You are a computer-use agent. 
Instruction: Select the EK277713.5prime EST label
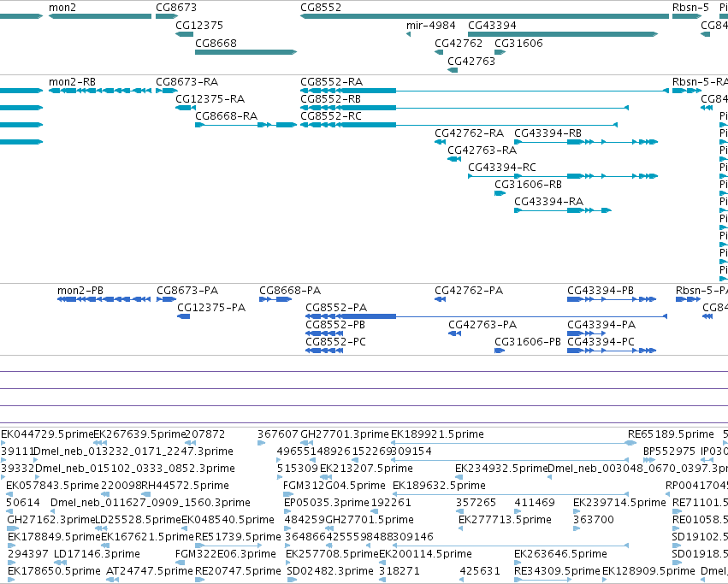point(505,521)
